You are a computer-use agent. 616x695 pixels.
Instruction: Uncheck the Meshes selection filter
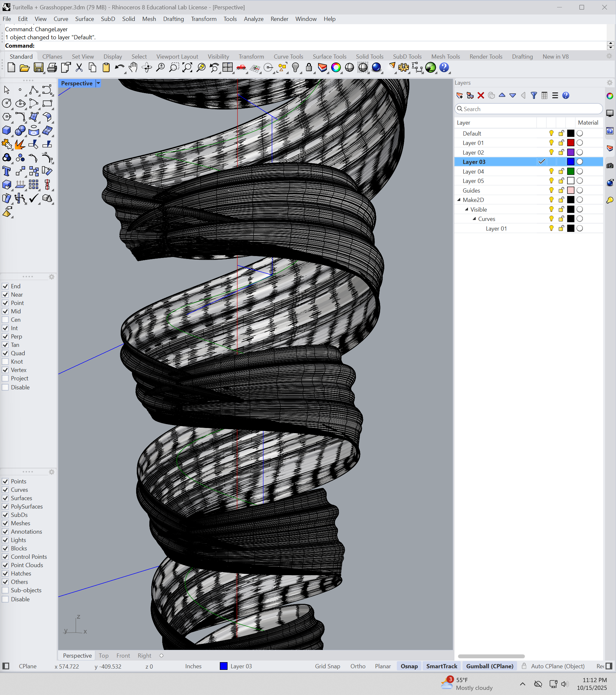pos(5,523)
